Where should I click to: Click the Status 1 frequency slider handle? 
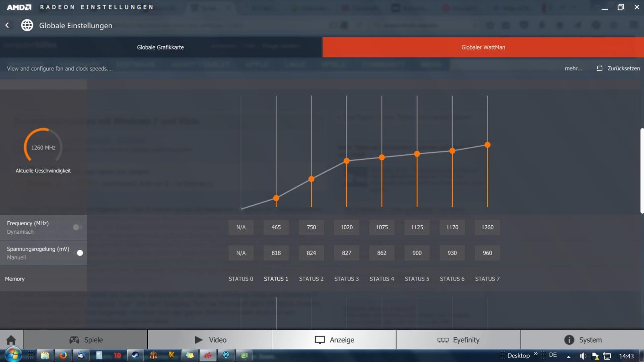point(276,198)
